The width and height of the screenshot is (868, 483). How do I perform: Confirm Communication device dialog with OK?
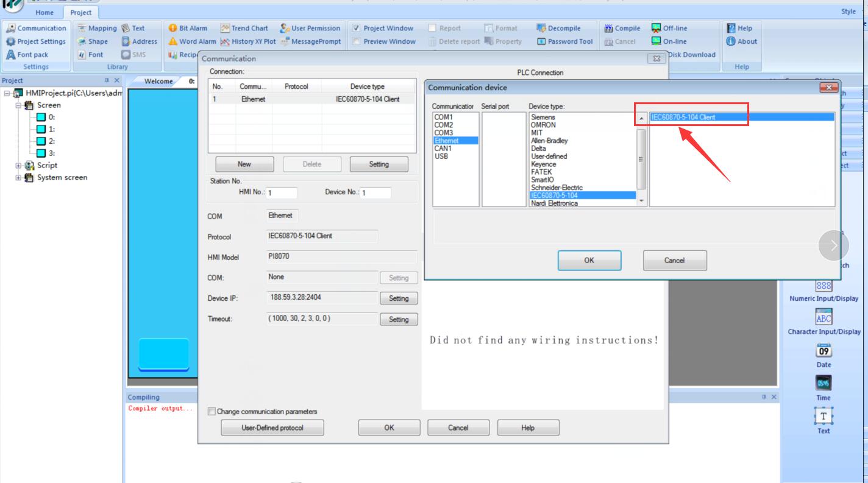[589, 260]
